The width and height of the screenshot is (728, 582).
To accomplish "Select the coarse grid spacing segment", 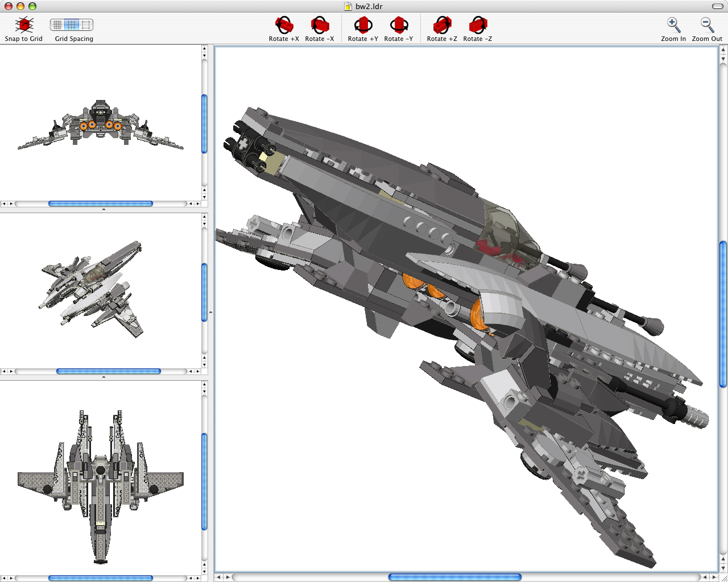I will 87,25.
